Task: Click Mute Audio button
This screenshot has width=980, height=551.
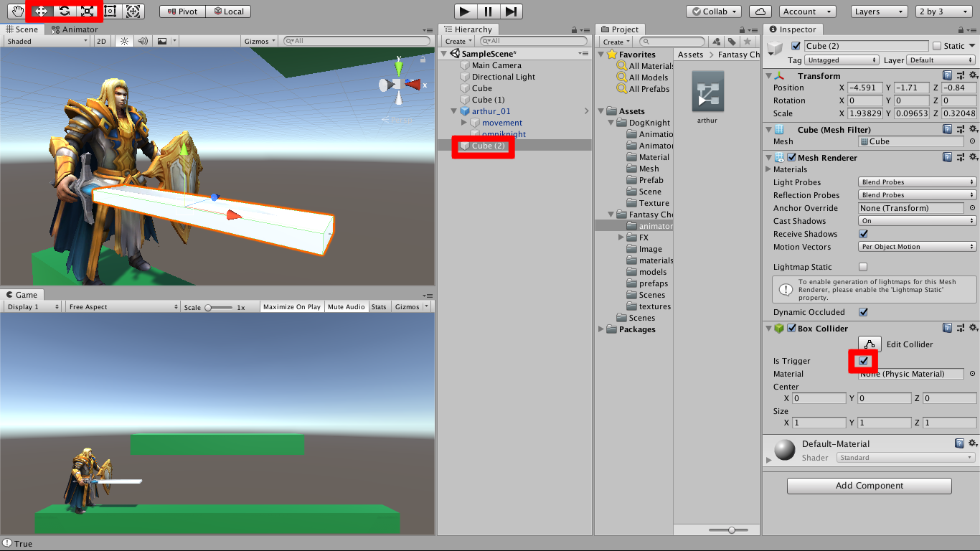Action: click(347, 306)
